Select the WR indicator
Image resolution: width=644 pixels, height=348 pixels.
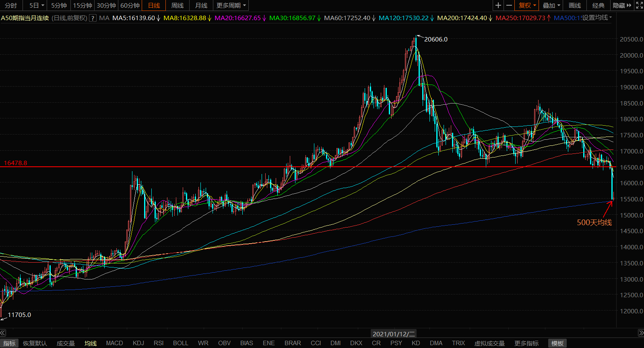click(x=203, y=343)
